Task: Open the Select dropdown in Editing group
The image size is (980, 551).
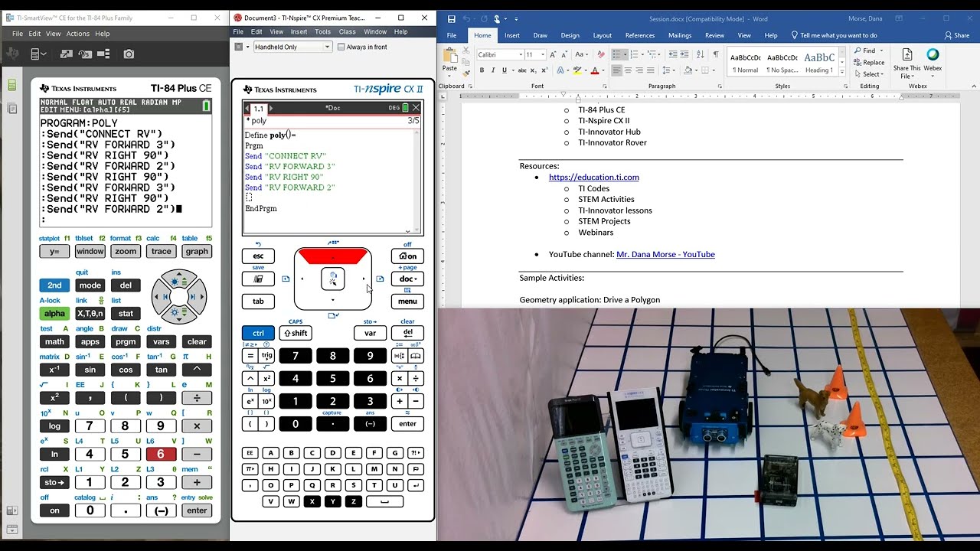Action: point(871,74)
